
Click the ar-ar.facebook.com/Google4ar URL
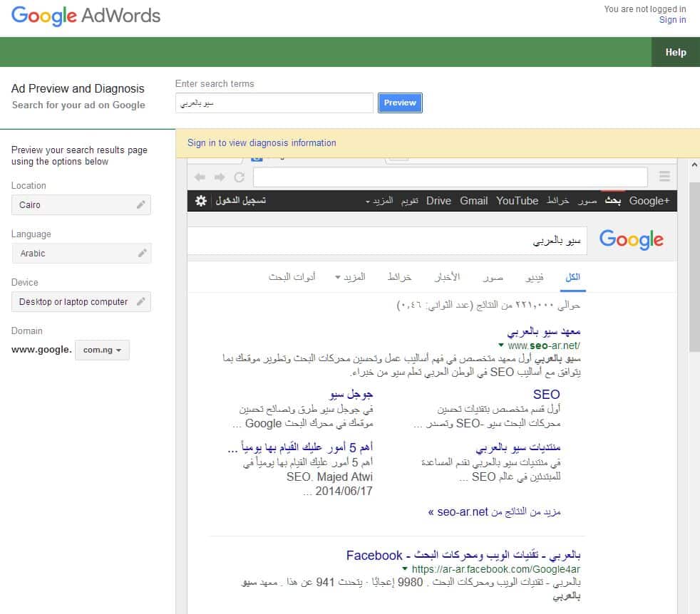(496, 569)
